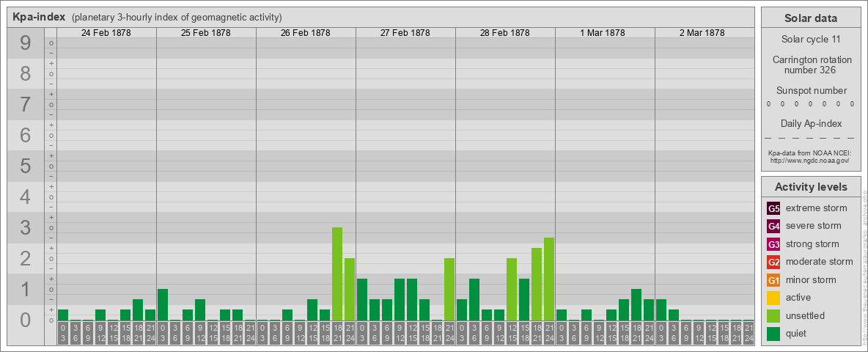Image resolution: width=868 pixels, height=352 pixels.
Task: Click the 26 Feb 21-24 light green bar
Action: (349, 290)
